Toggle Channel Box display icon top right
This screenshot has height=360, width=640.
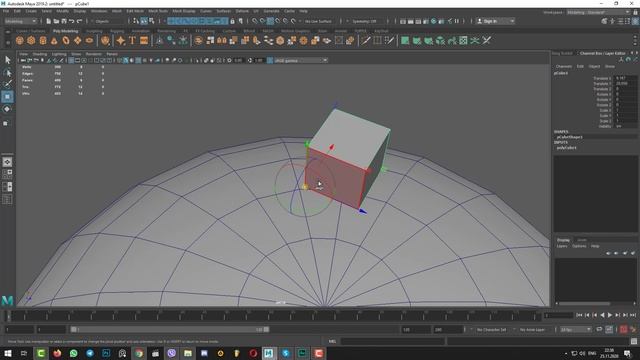click(636, 21)
